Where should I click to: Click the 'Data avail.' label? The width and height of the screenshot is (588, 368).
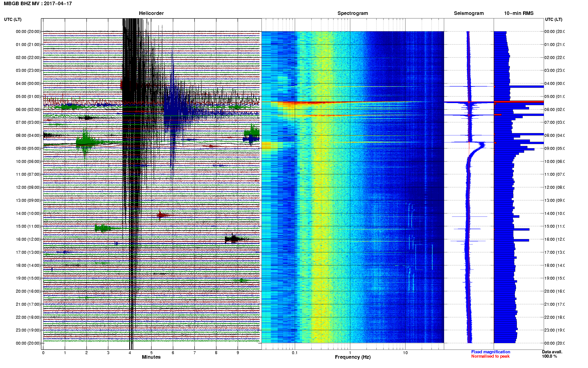click(552, 352)
